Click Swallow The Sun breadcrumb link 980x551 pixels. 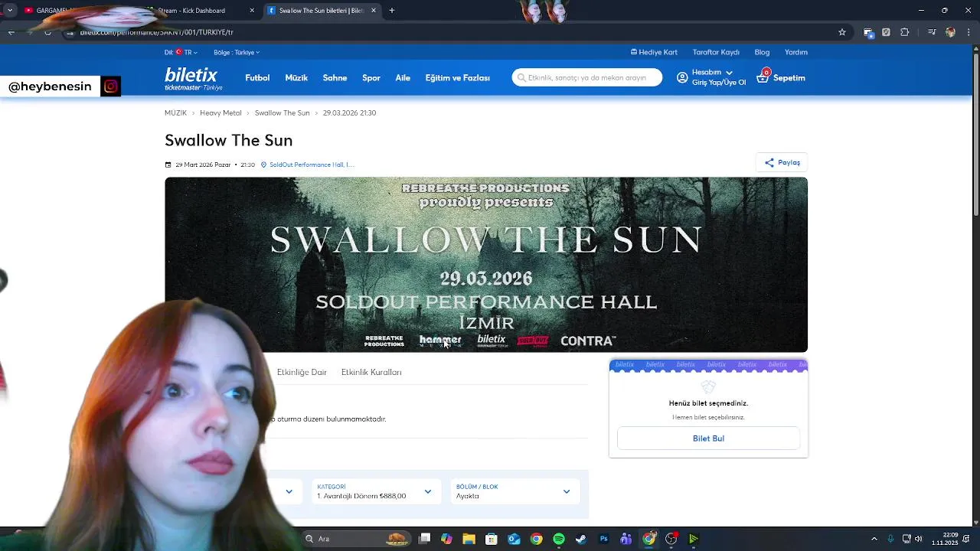282,112
